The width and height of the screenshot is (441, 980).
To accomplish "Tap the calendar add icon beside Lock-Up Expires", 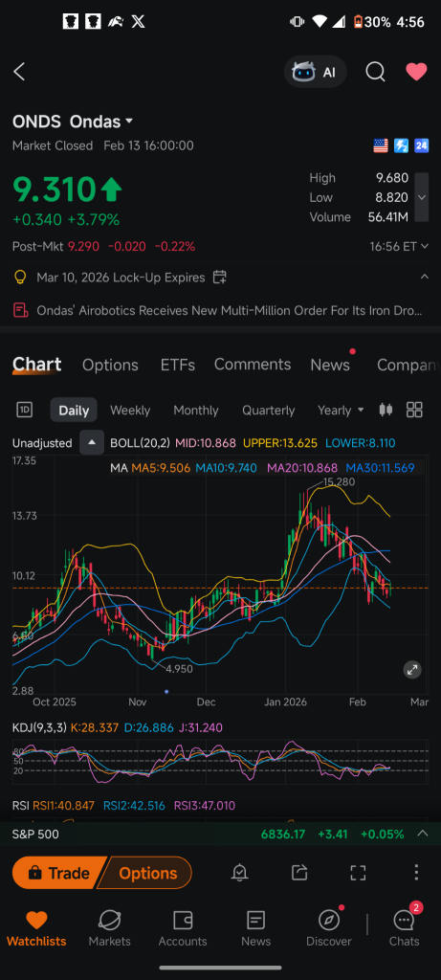I will point(219,277).
